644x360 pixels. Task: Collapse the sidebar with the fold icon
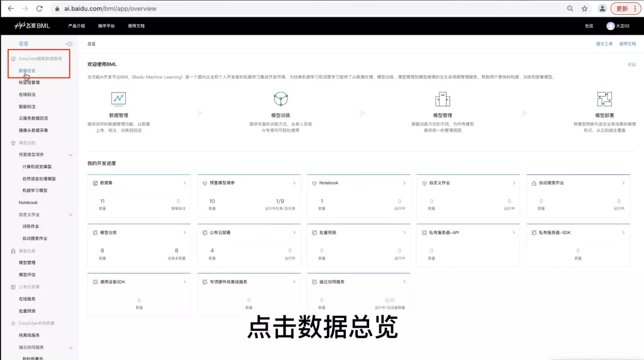pos(69,44)
